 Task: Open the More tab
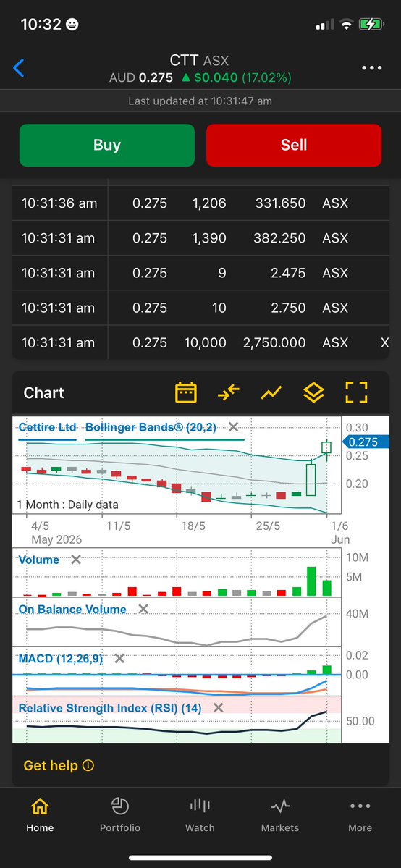click(x=360, y=815)
